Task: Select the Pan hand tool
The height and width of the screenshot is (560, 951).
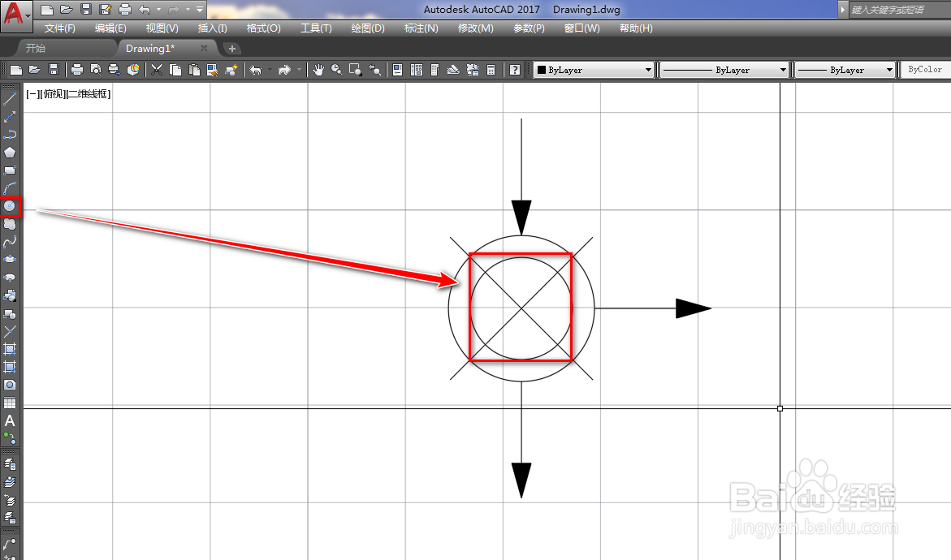Action: (318, 70)
